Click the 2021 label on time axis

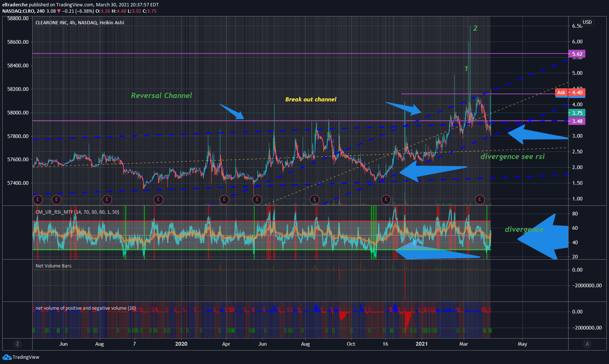421,344
